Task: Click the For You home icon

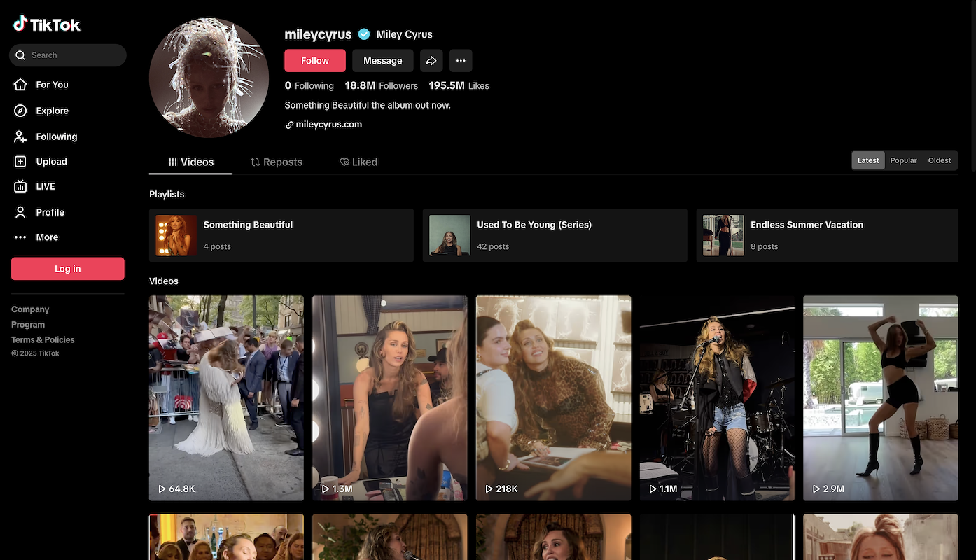Action: pos(21,85)
